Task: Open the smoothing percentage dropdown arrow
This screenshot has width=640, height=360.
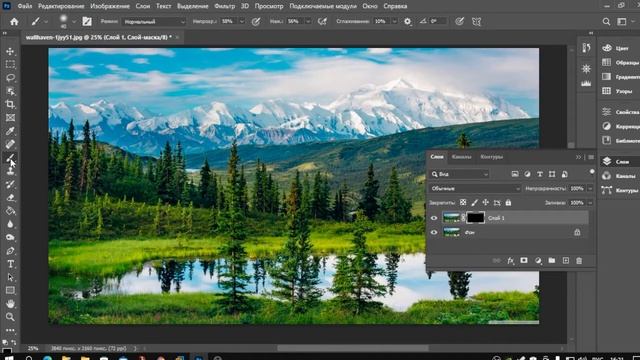Action: pyautogui.click(x=394, y=22)
